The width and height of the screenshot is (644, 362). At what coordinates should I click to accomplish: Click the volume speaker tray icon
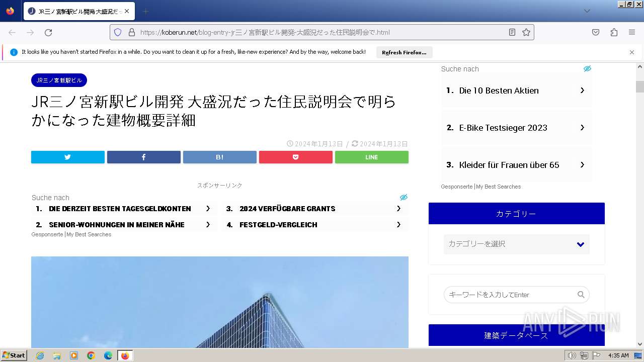tap(572, 355)
